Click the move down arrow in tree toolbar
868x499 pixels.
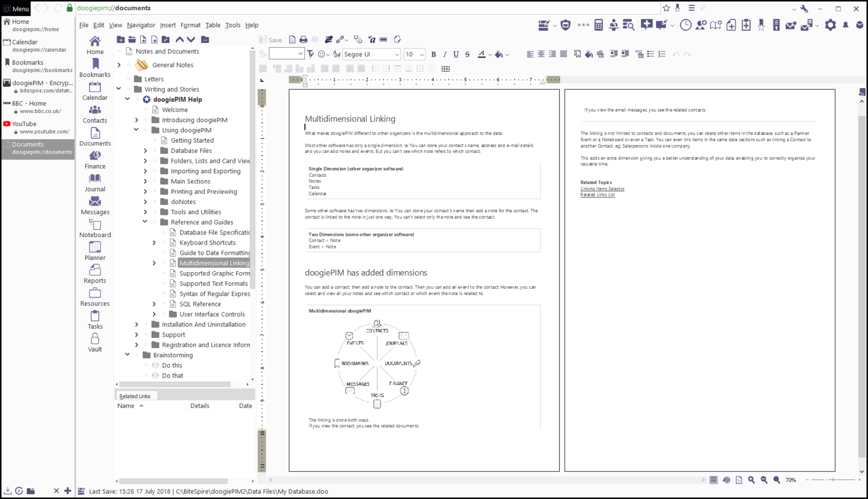coord(191,40)
